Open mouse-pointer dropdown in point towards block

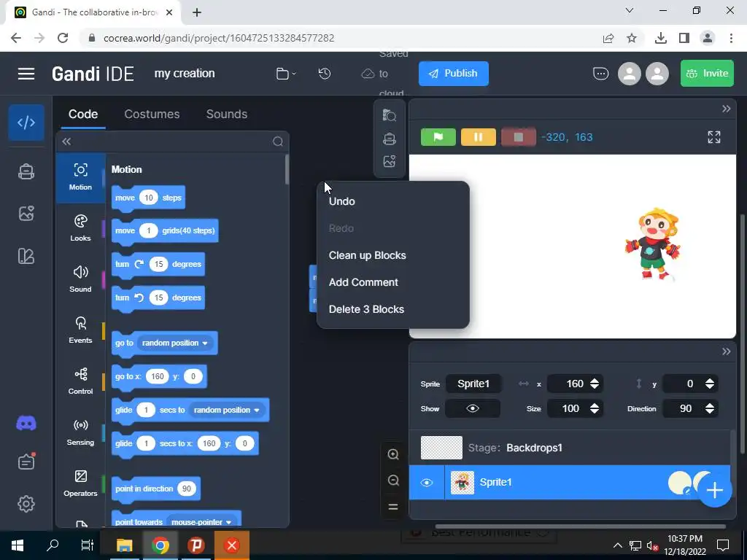point(201,522)
